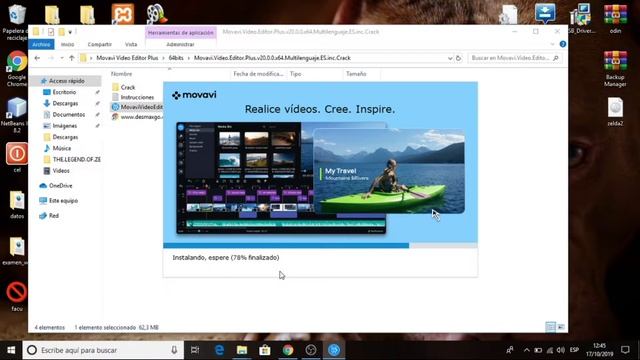Select Red in navigation pane

(53, 216)
